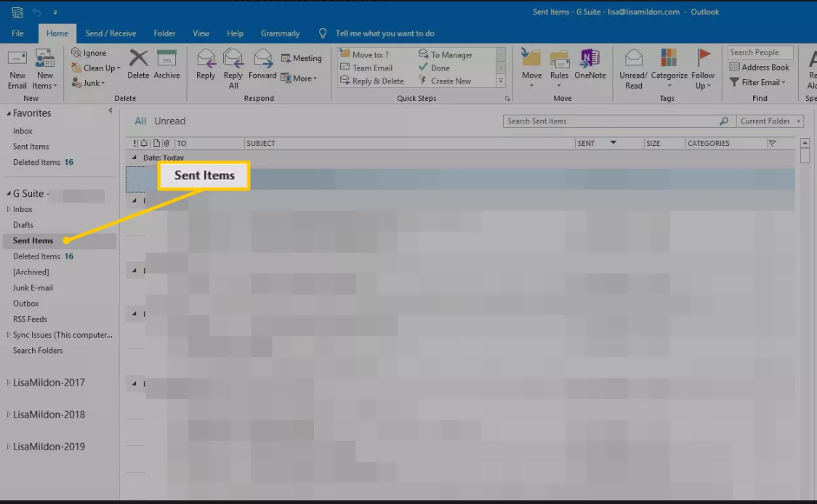Switch to the View tab
The width and height of the screenshot is (817, 504).
[x=201, y=33]
